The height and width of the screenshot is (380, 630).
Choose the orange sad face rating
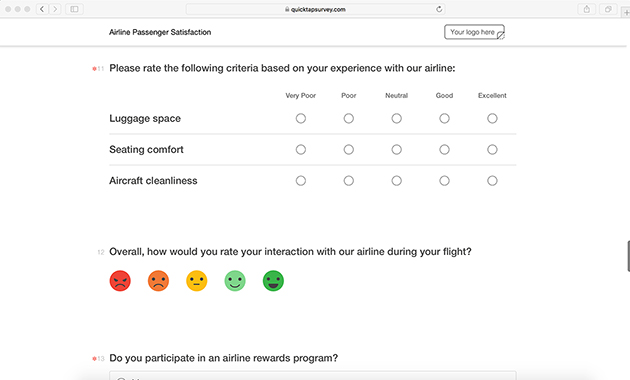(158, 281)
